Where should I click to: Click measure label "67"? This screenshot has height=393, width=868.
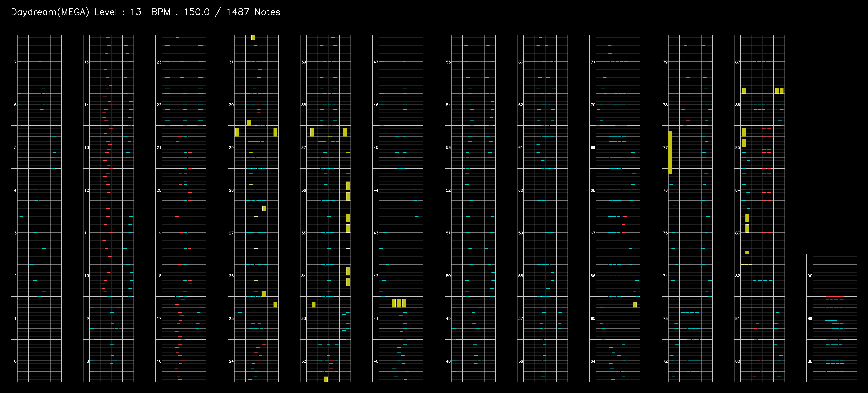(x=593, y=233)
